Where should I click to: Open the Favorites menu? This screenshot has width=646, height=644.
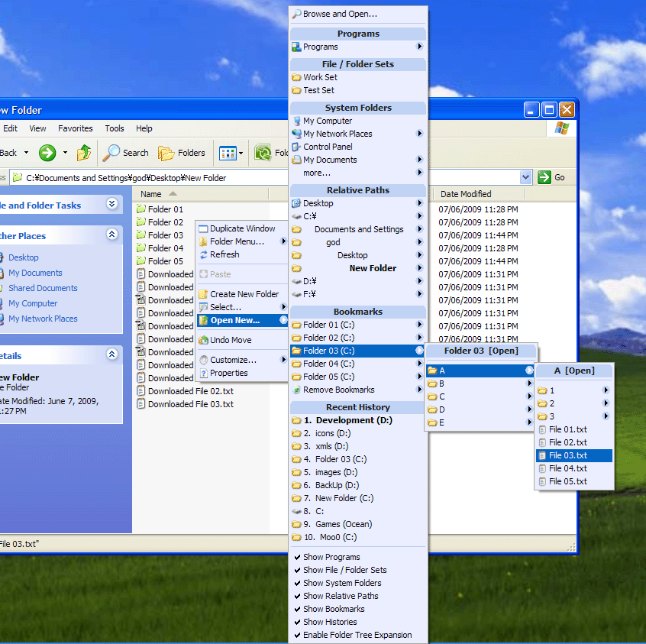(75, 128)
